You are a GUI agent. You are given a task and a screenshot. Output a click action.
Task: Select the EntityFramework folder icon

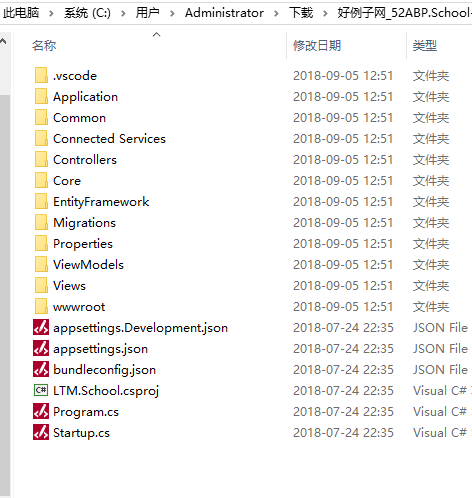[x=41, y=201]
